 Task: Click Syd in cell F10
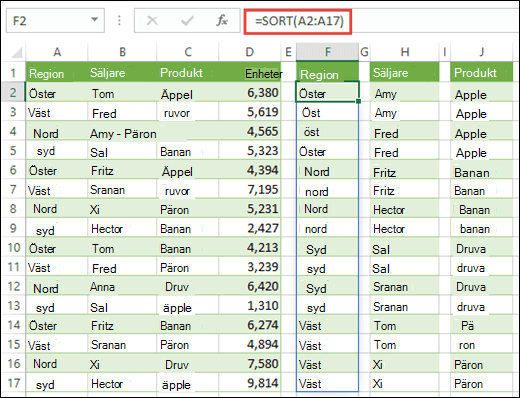(316, 250)
